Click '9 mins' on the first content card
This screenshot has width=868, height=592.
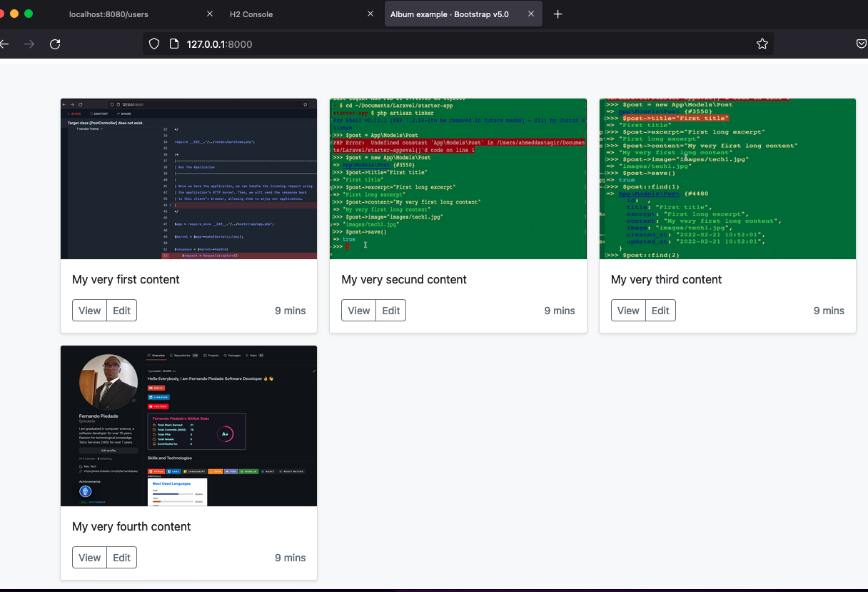pos(291,311)
